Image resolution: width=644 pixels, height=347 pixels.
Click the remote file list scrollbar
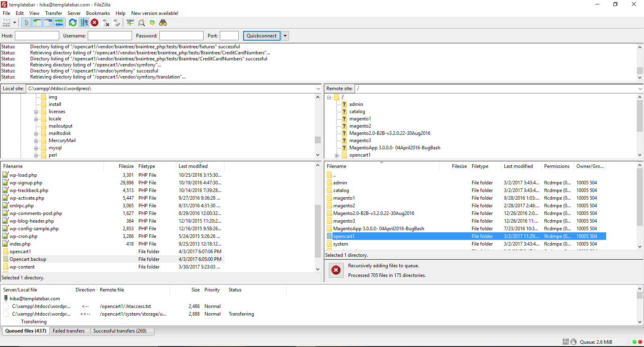640,205
